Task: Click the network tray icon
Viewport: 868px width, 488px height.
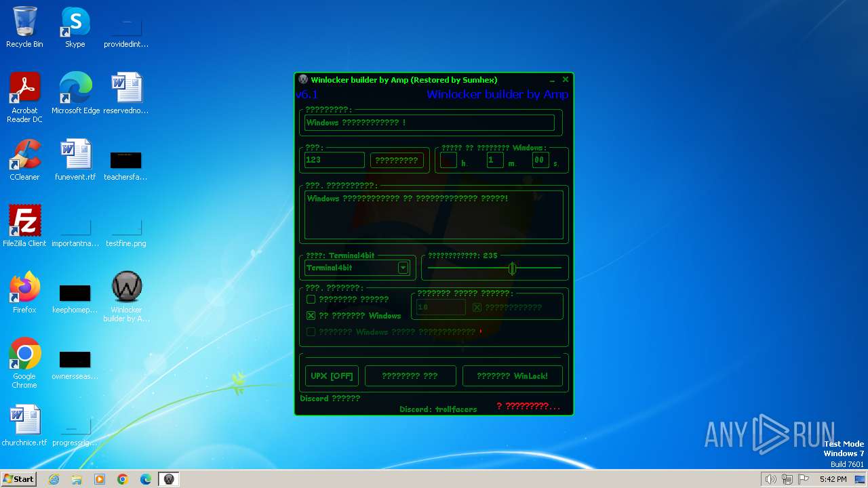Action: coord(787,479)
